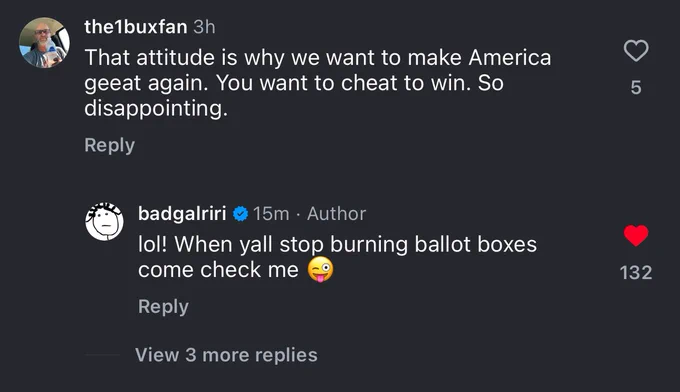Click the word "disappointing." in the comment
The image size is (680, 392).
pos(156,108)
